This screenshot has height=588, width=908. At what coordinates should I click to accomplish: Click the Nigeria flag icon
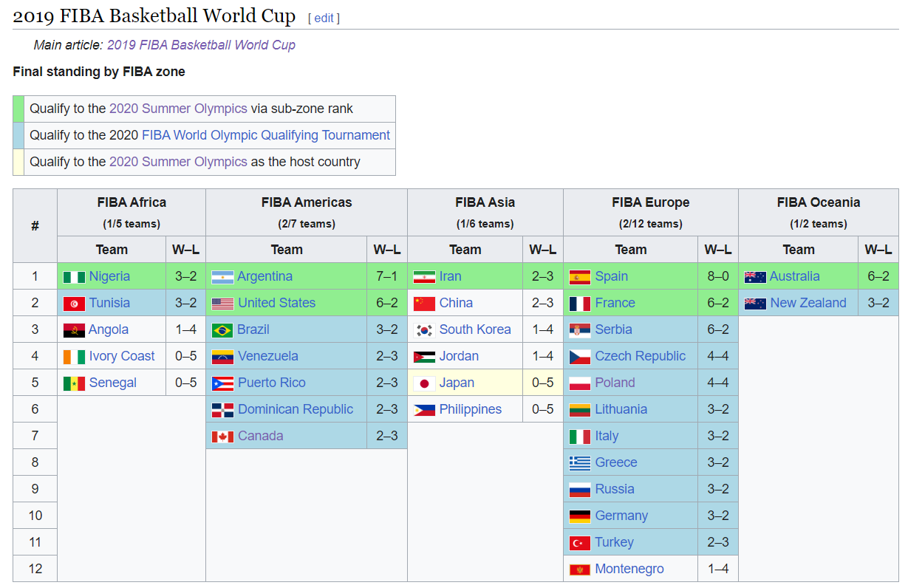click(x=74, y=277)
